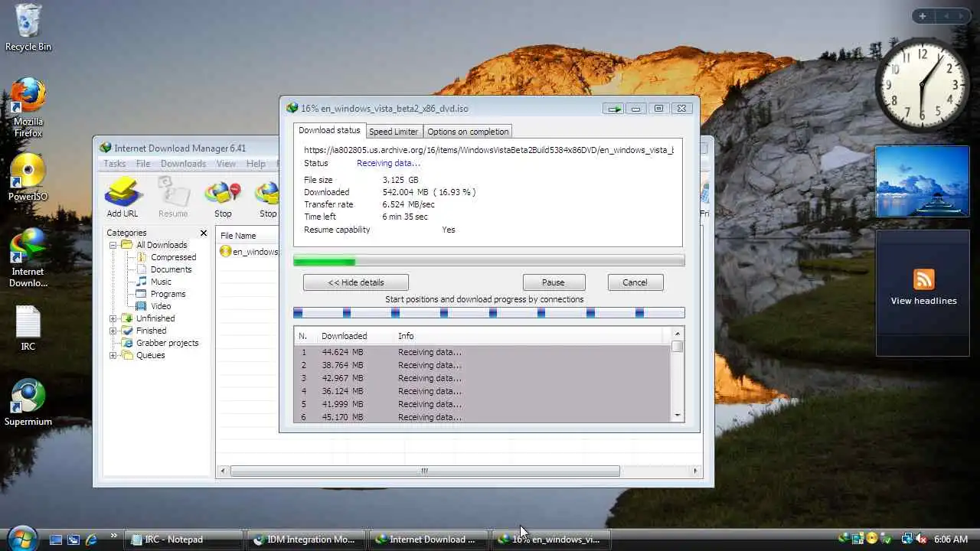Click the Hide details button

tap(356, 282)
